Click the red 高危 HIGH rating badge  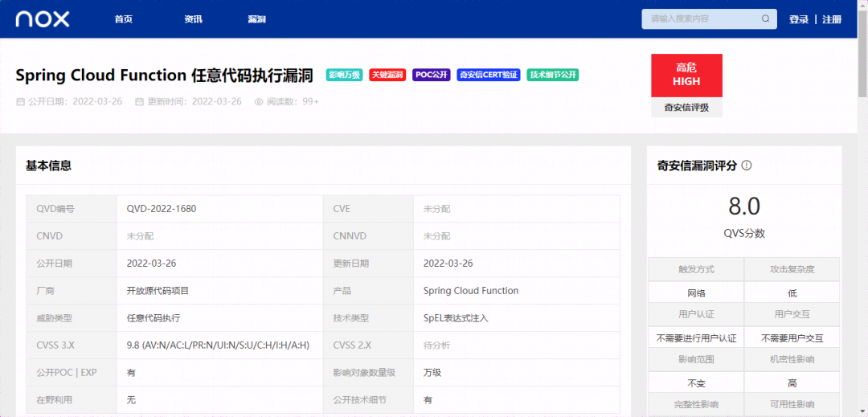click(686, 76)
